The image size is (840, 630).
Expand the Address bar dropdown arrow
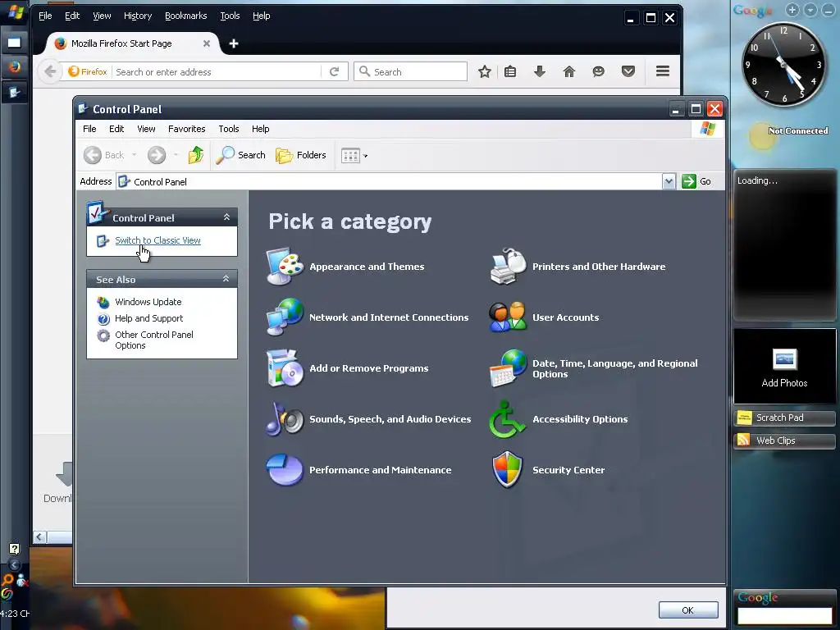(x=669, y=181)
